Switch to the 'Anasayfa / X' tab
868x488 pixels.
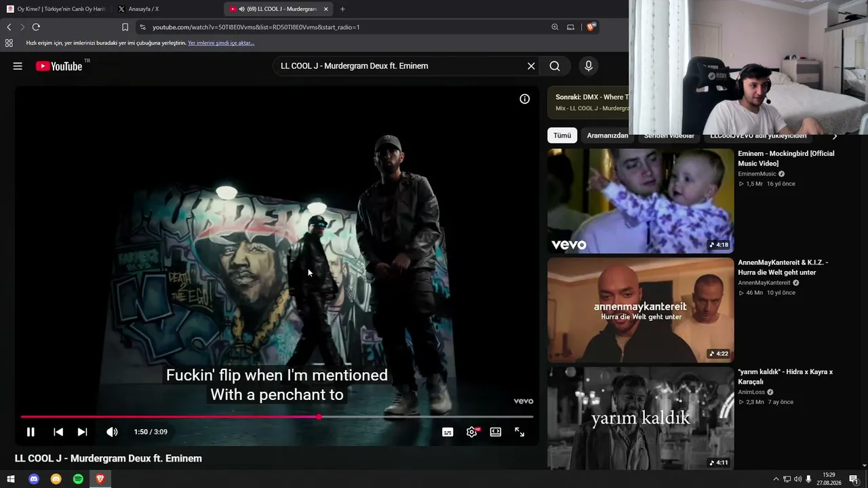coord(167,9)
